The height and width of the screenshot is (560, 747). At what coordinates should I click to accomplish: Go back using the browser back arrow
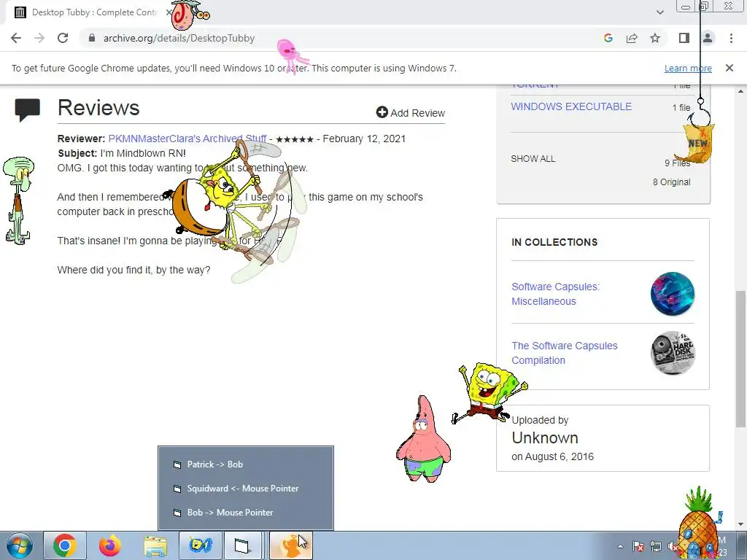(16, 38)
